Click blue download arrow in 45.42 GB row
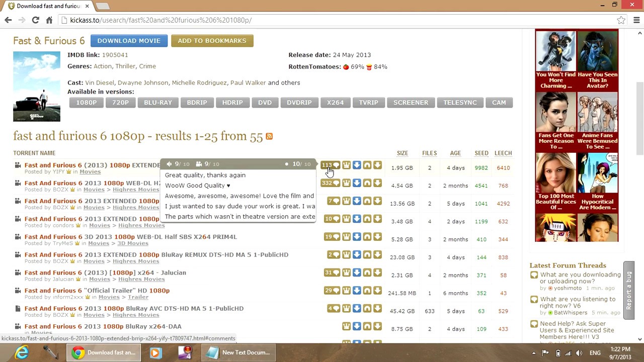The image size is (644, 362). click(357, 308)
